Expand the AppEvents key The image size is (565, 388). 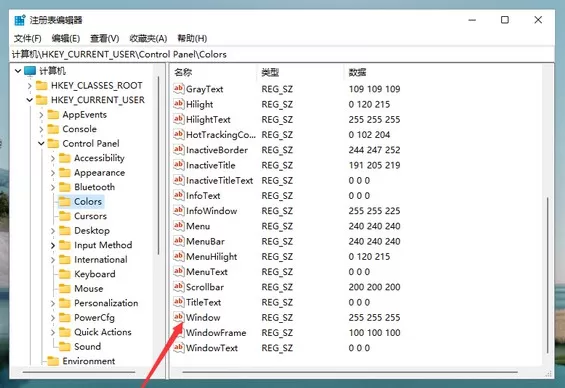[x=41, y=115]
